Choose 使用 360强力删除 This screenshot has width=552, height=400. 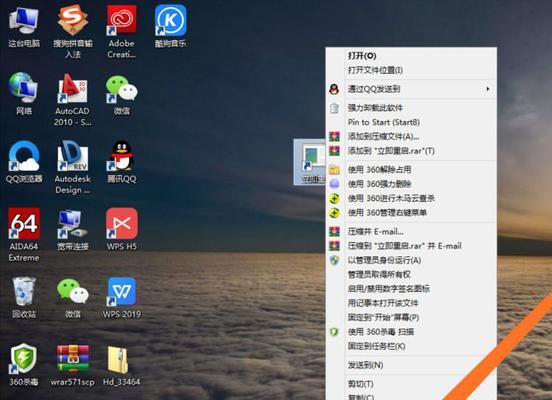[x=411, y=184]
